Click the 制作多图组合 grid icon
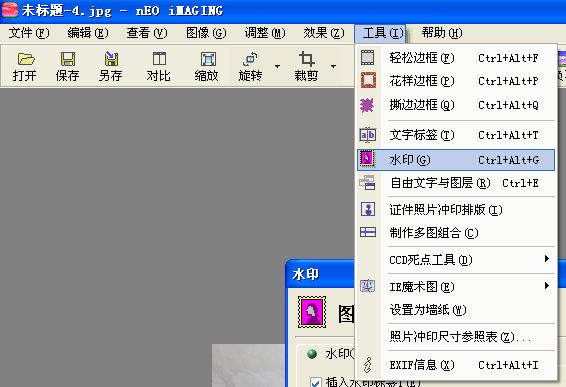566x387 pixels. [x=368, y=232]
